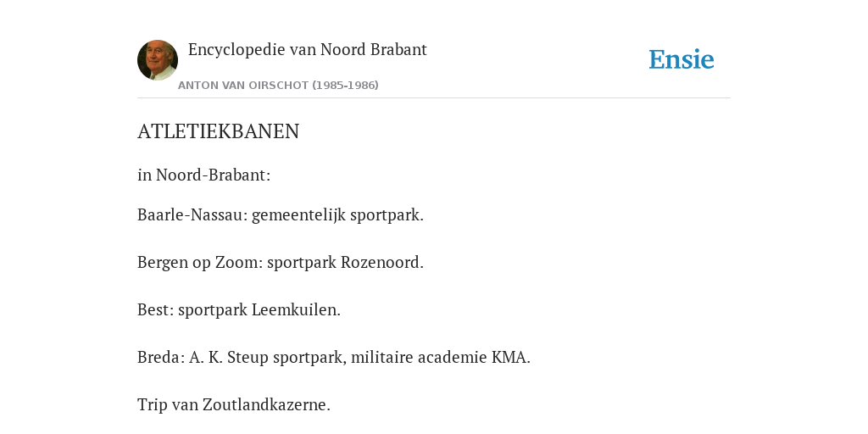
Task: Open the Ensie logo link
Action: tap(682, 59)
